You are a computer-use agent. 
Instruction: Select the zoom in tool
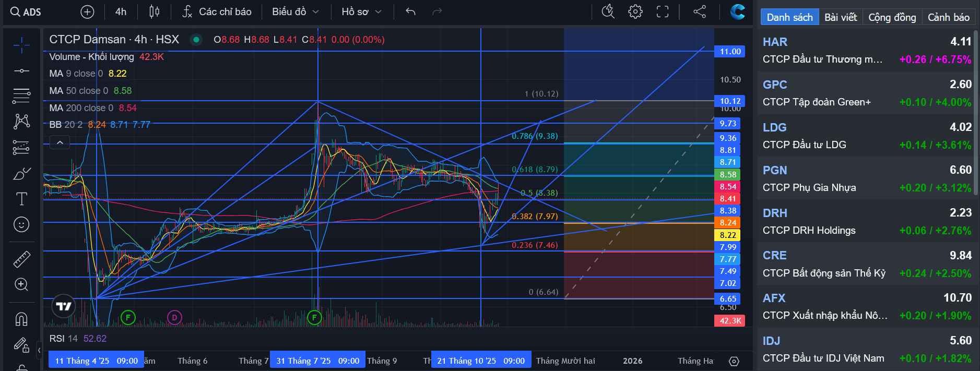(x=21, y=284)
